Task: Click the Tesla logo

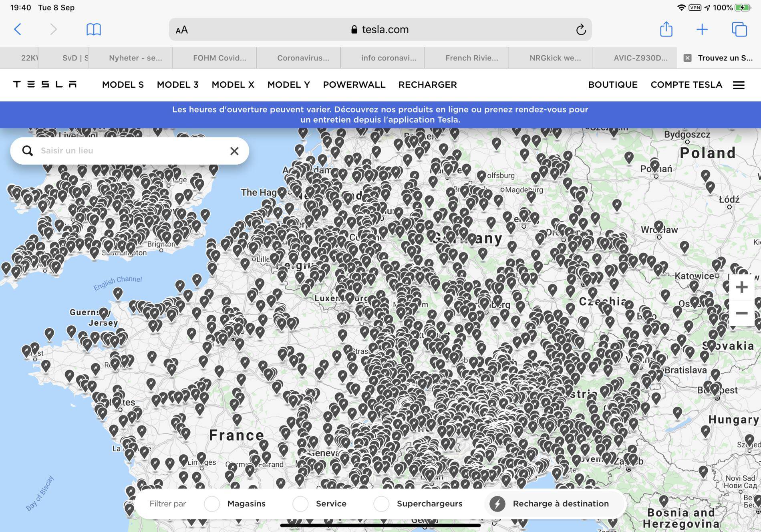Action: coord(44,84)
